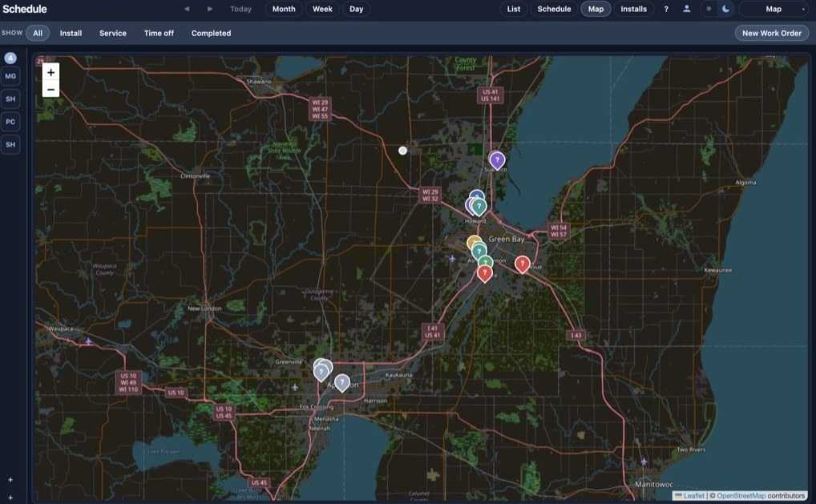
Task: Click the Shawano town label
Action: [259, 82]
